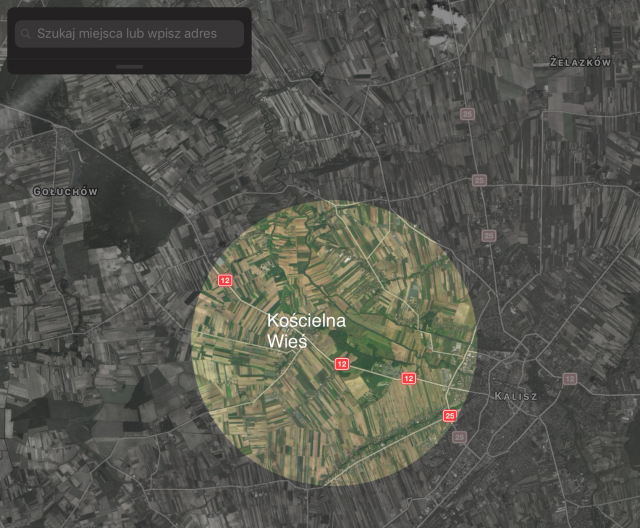This screenshot has height=528, width=640.
Task: Tap the Gołuchów town label
Action: [x=65, y=191]
